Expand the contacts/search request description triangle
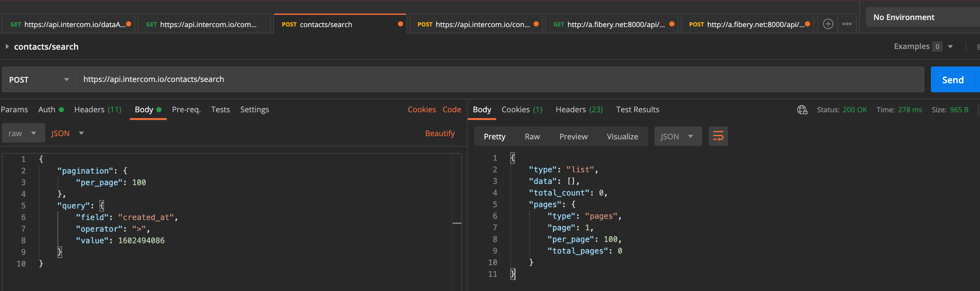Screen dimensions: 980x291 point(7,46)
